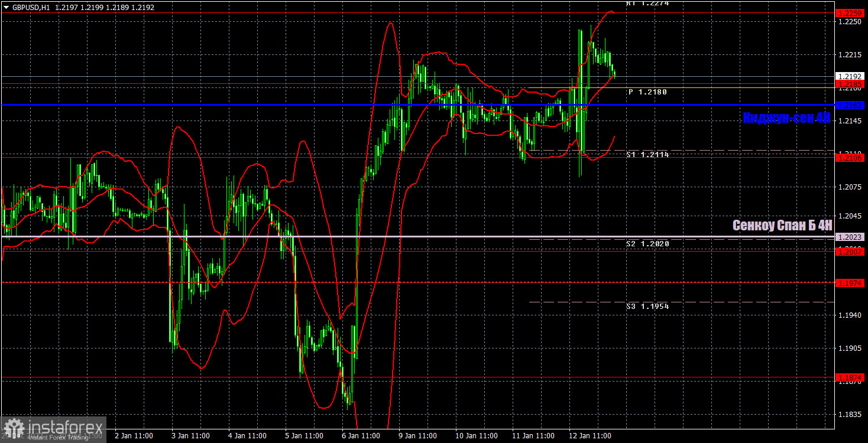Click the 5 Jan 11:00 time axis label

(305, 436)
